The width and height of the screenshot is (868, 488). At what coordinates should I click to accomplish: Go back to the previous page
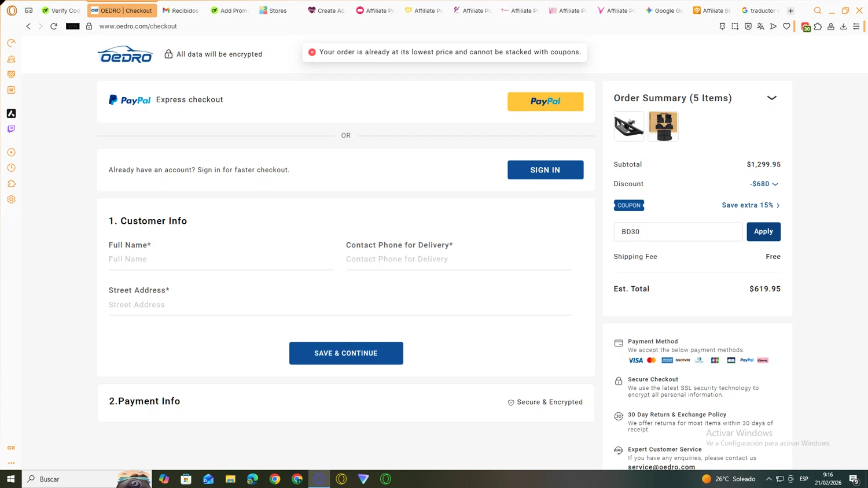click(x=28, y=26)
